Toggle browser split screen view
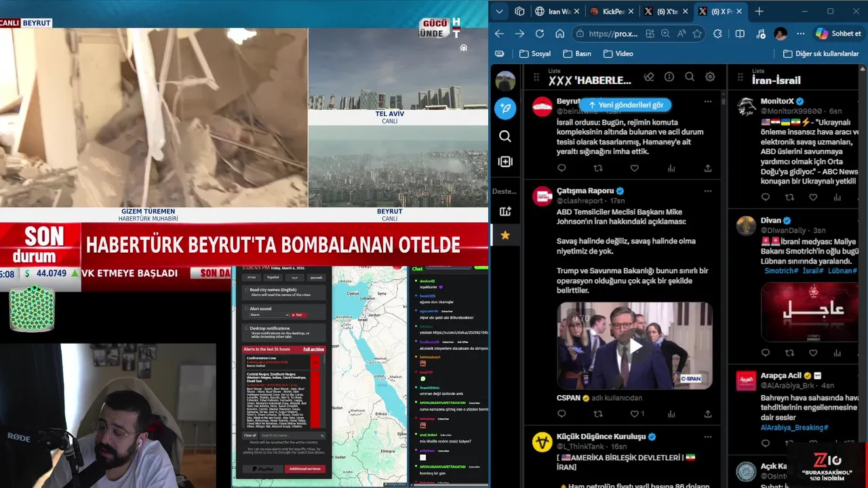Viewport: 868px width, 488px height. tap(740, 33)
